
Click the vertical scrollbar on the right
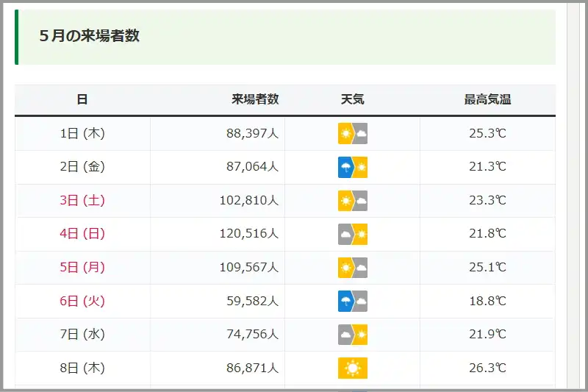coord(573,196)
